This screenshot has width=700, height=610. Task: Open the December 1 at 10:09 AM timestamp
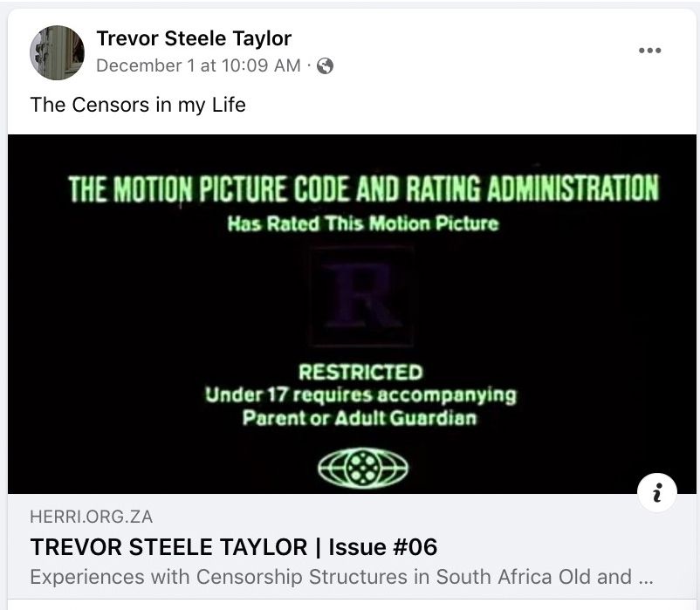click(x=198, y=66)
